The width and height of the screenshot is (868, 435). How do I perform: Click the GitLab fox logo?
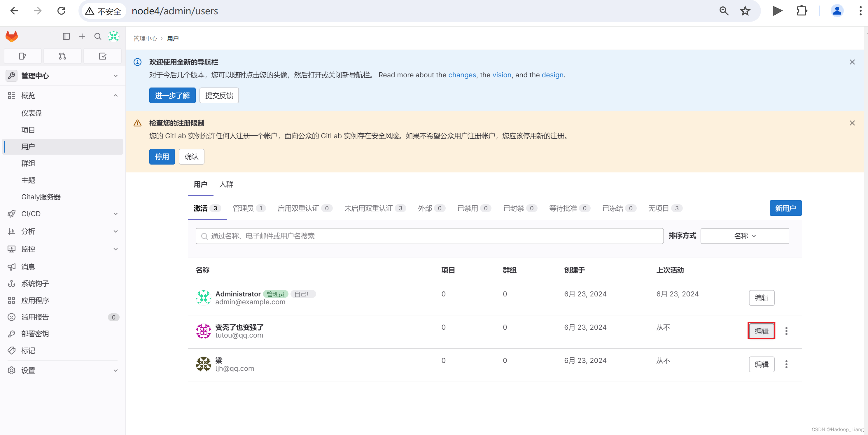(12, 36)
